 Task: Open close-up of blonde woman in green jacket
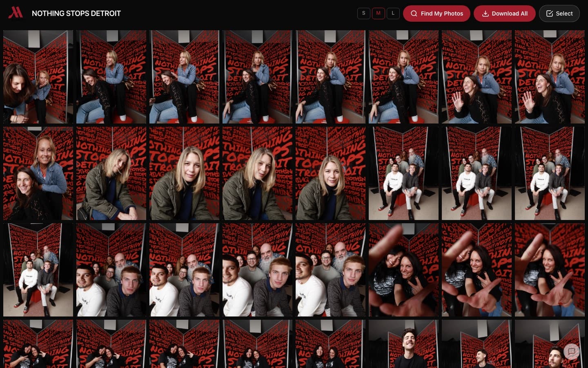point(184,173)
